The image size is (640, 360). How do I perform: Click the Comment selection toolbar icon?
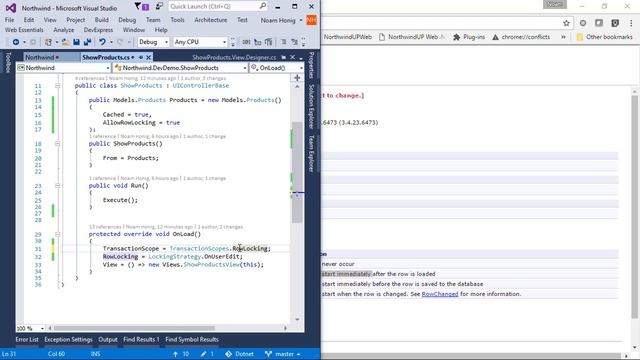(x=283, y=42)
